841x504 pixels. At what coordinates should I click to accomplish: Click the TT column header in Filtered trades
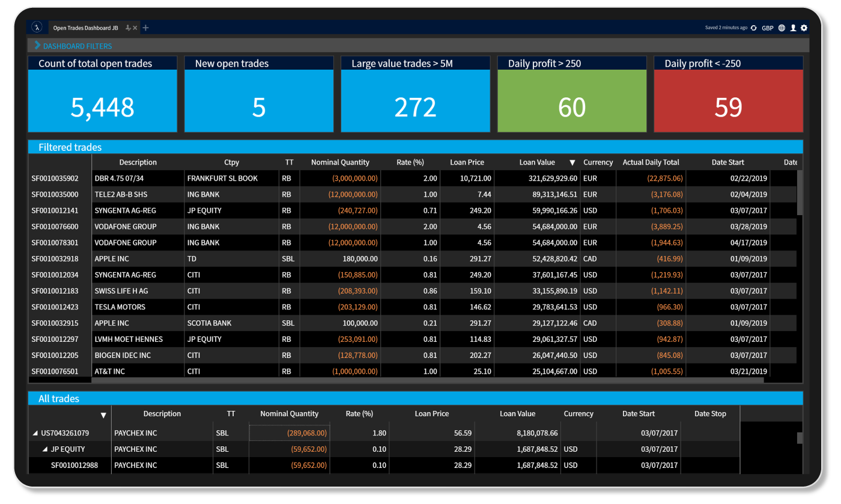coord(290,162)
